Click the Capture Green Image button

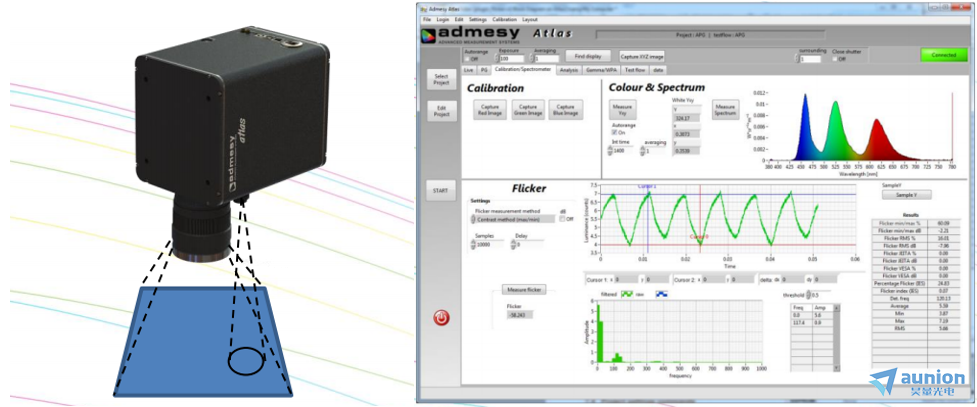528,110
